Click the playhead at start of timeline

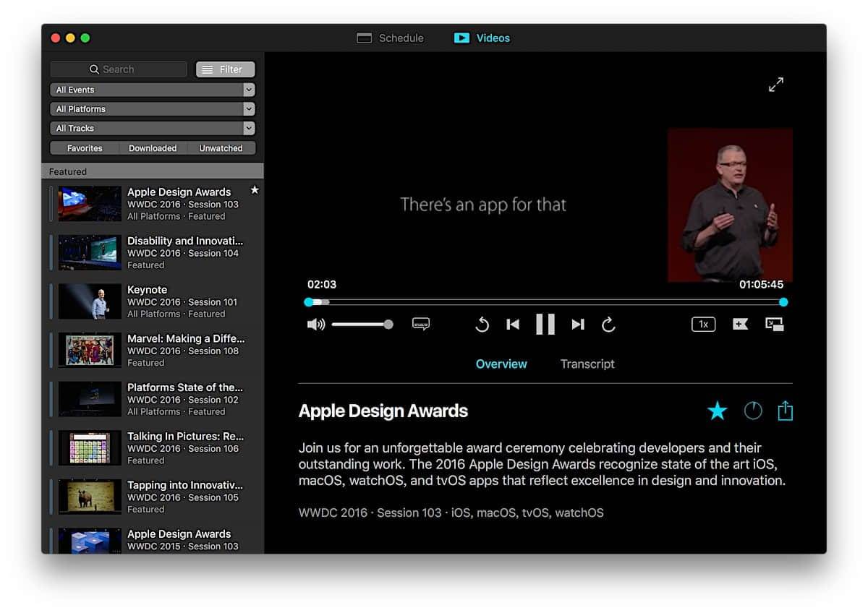309,302
